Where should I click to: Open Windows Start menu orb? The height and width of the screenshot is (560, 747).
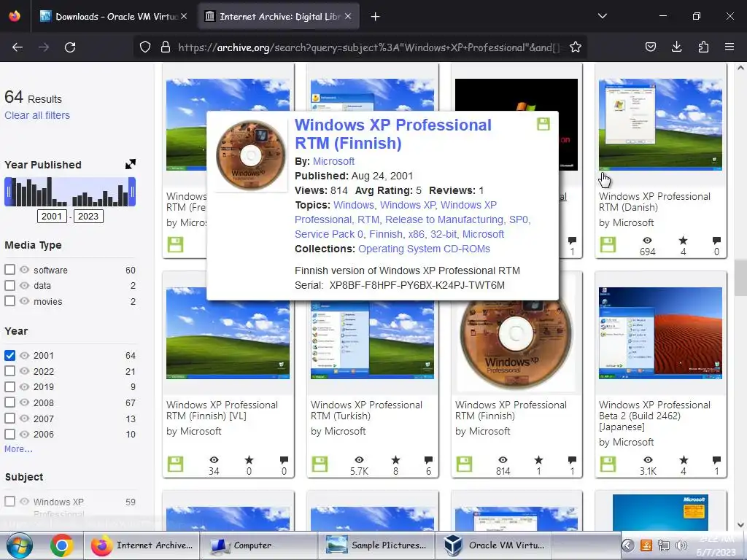pyautogui.click(x=20, y=545)
